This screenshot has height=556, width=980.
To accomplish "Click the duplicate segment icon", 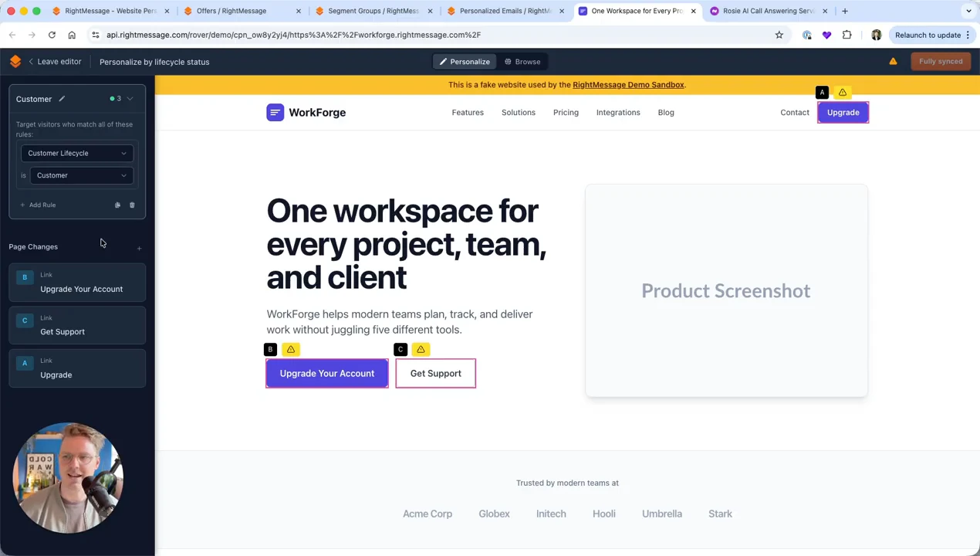I will 117,205.
